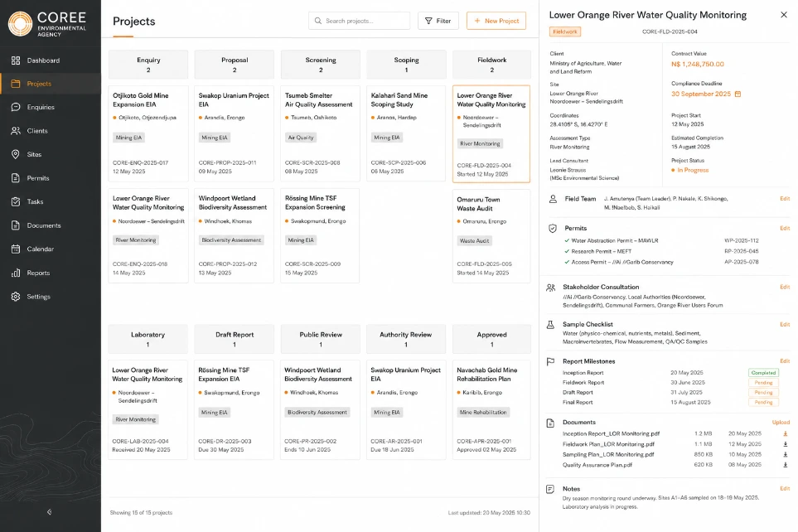This screenshot has width=798, height=532.
Task: Edit the Permits section
Action: coord(785,228)
